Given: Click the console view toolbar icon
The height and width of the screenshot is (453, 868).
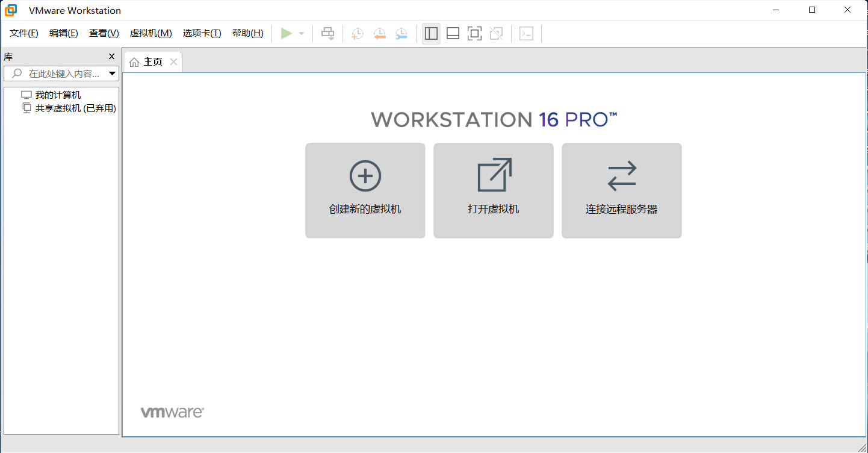Looking at the screenshot, I should point(527,34).
